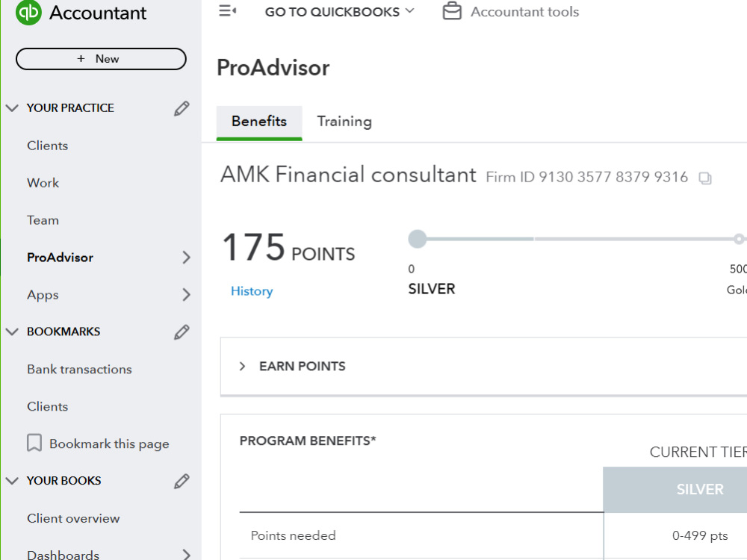This screenshot has height=560, width=747.
Task: Click the bookmark icon beside Bookmark this page
Action: click(34, 443)
